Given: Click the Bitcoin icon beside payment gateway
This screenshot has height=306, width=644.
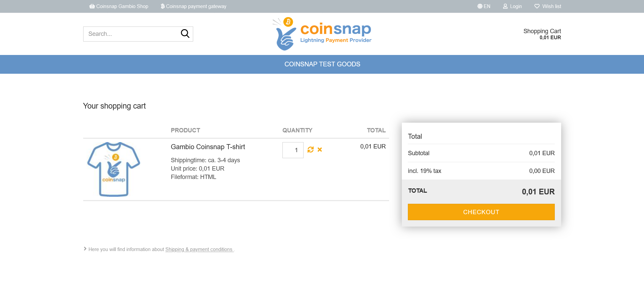Looking at the screenshot, I should [163, 6].
